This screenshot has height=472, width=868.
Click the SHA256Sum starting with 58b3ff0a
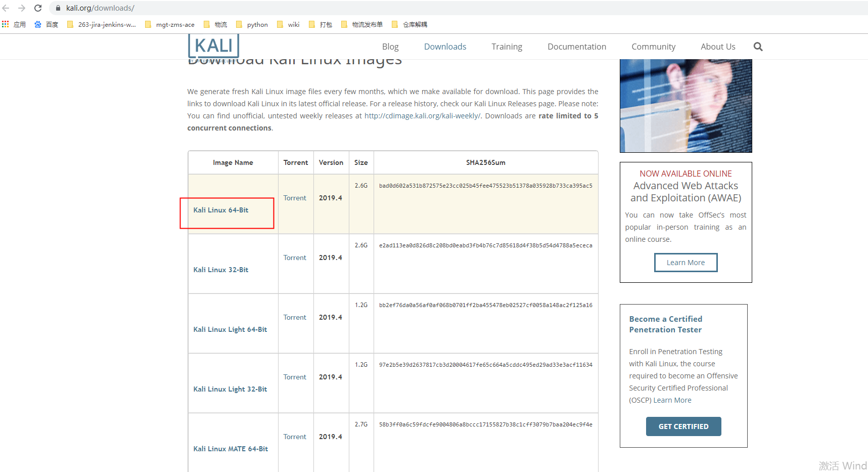point(486,424)
